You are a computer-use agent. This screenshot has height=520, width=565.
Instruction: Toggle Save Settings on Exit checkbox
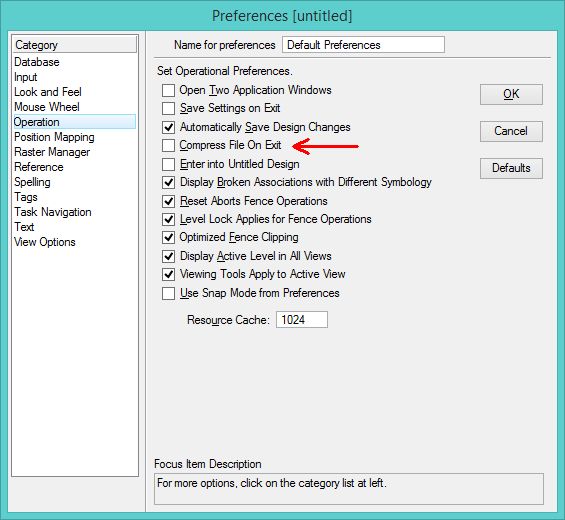168,108
